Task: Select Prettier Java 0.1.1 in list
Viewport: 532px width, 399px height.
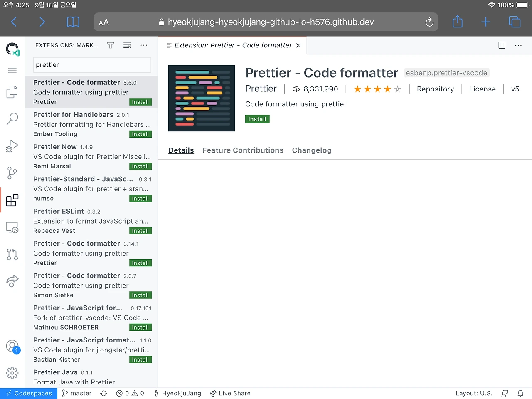Action: click(91, 377)
